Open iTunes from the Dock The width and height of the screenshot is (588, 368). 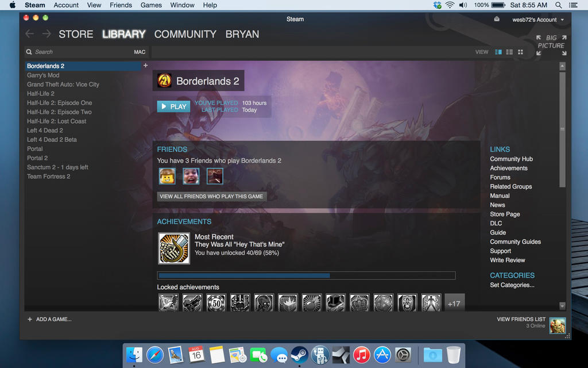tap(362, 354)
